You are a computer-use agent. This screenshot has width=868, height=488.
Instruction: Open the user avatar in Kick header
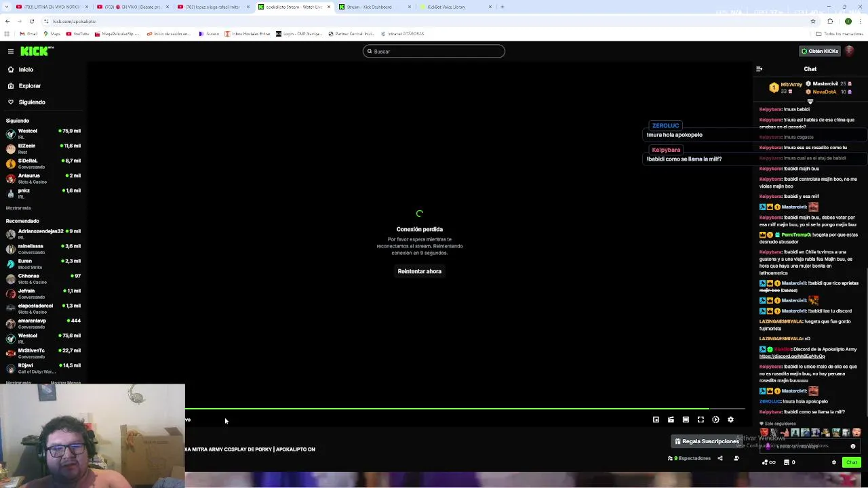tap(850, 51)
